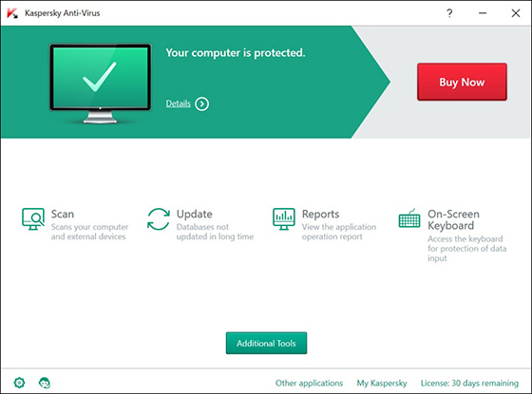Image resolution: width=532 pixels, height=394 pixels.
Task: Follow the Details link
Action: (x=179, y=103)
